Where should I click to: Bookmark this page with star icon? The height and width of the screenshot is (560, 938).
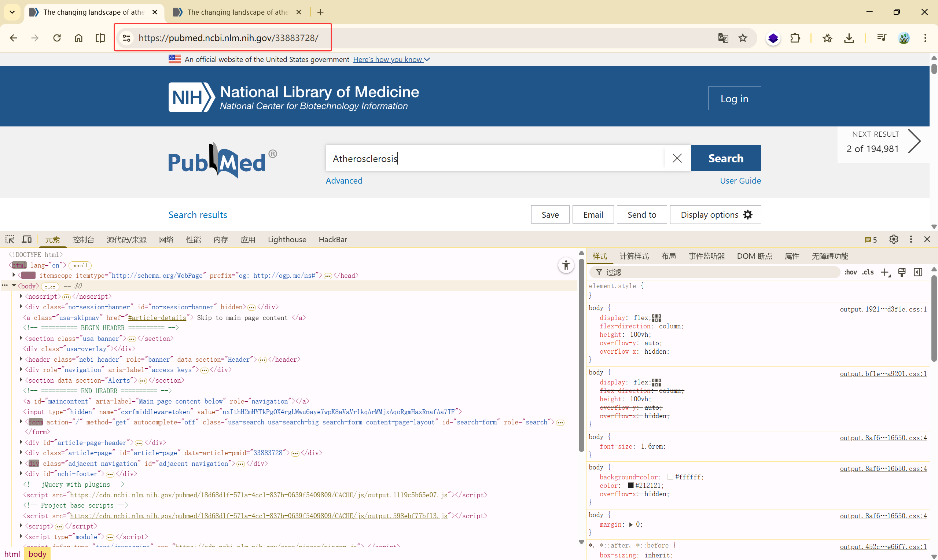pos(743,38)
